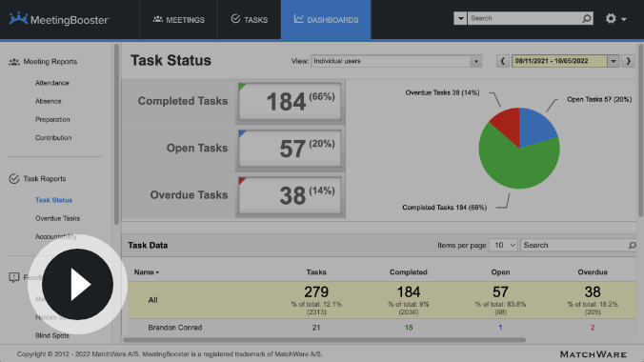Expand the search scope dropdown arrow
Image resolution: width=644 pixels, height=362 pixels.
click(x=460, y=18)
